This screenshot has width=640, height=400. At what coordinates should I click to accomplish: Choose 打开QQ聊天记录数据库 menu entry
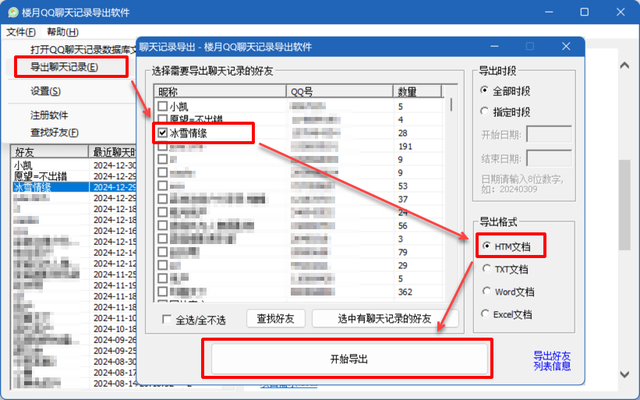pyautogui.click(x=83, y=49)
